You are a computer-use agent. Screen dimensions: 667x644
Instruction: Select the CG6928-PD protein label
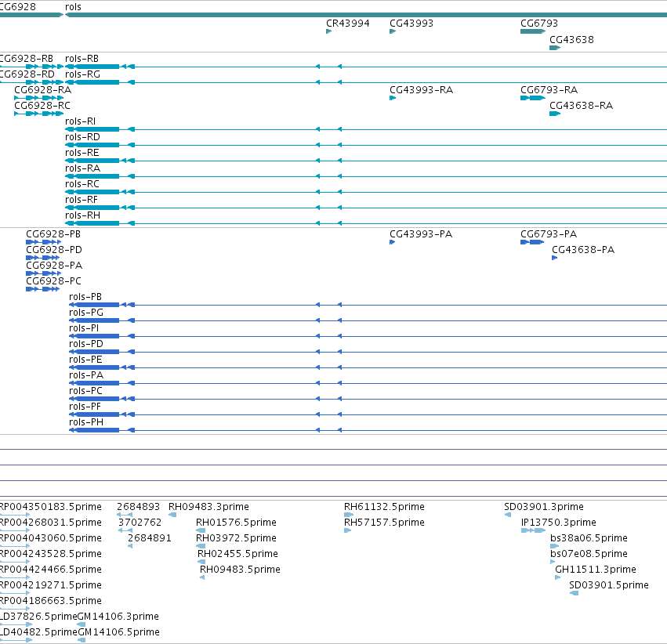(x=54, y=249)
